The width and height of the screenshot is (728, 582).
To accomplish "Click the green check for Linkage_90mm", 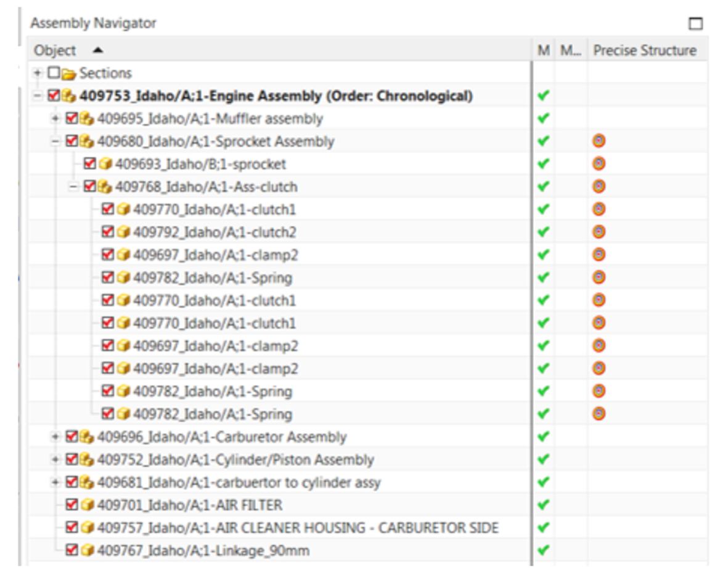I will tap(544, 551).
